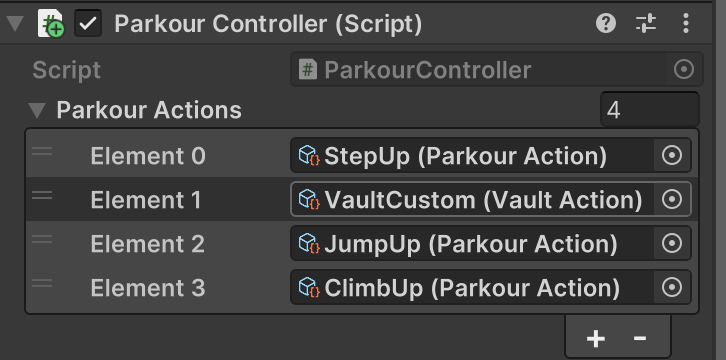The width and height of the screenshot is (726, 360).
Task: Open object picker for the StepUp field
Action: click(672, 155)
